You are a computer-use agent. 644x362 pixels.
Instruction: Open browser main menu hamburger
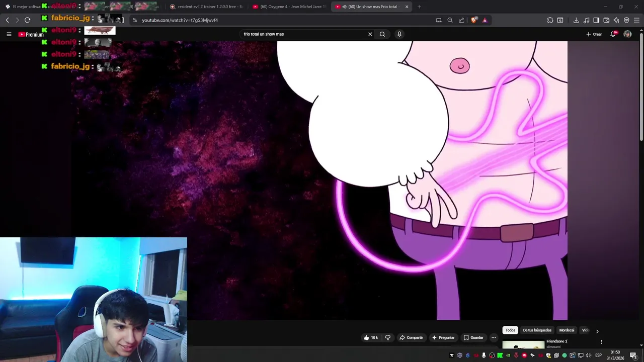click(x=637, y=20)
